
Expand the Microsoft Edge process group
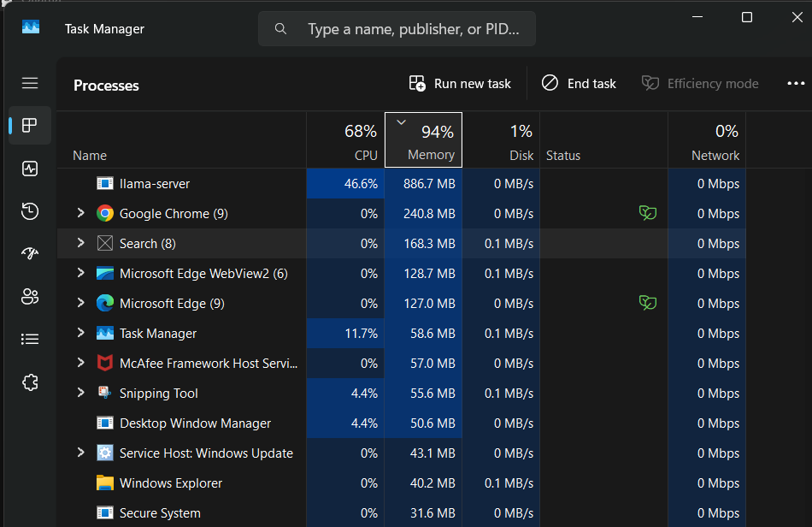click(x=80, y=303)
